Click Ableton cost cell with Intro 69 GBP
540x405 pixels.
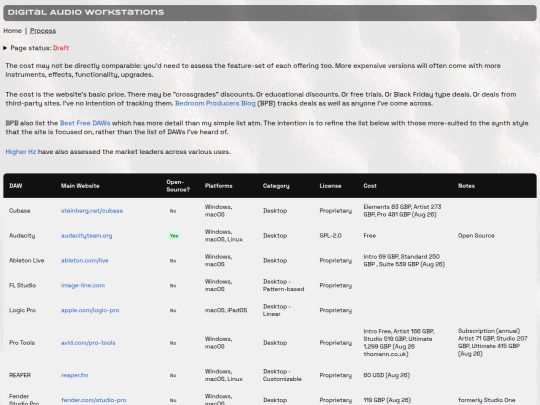point(404,260)
